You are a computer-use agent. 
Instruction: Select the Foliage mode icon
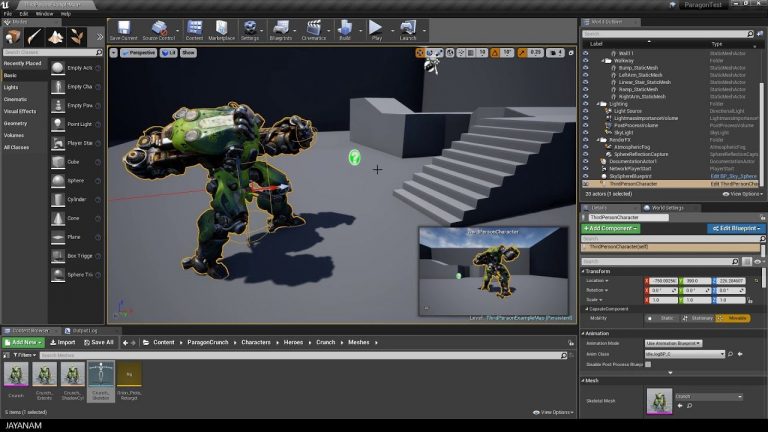(x=78, y=37)
